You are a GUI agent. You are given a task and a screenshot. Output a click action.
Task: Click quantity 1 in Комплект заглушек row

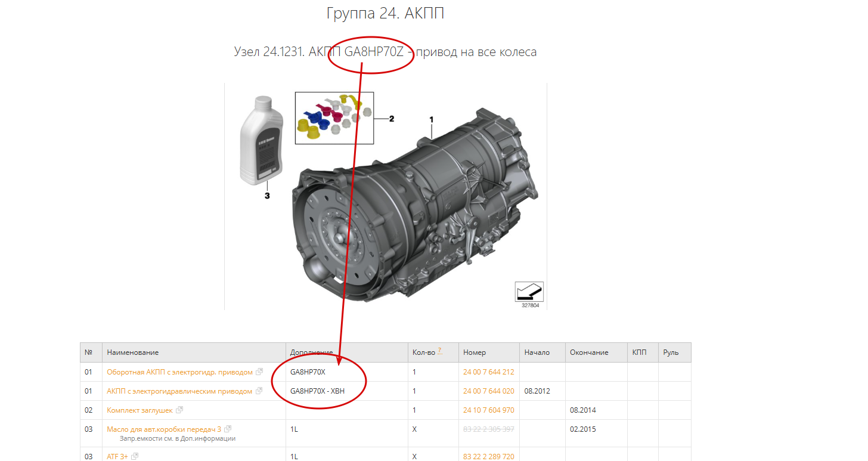414,410
